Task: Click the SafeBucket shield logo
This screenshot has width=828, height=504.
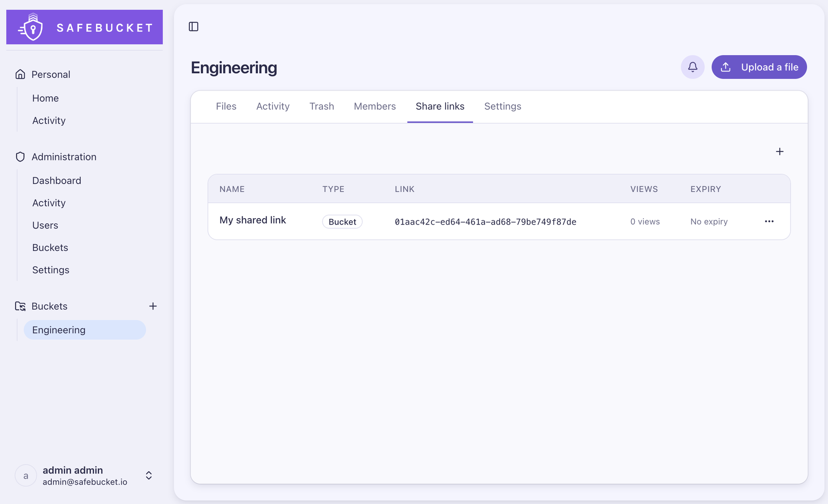Action: point(32,27)
